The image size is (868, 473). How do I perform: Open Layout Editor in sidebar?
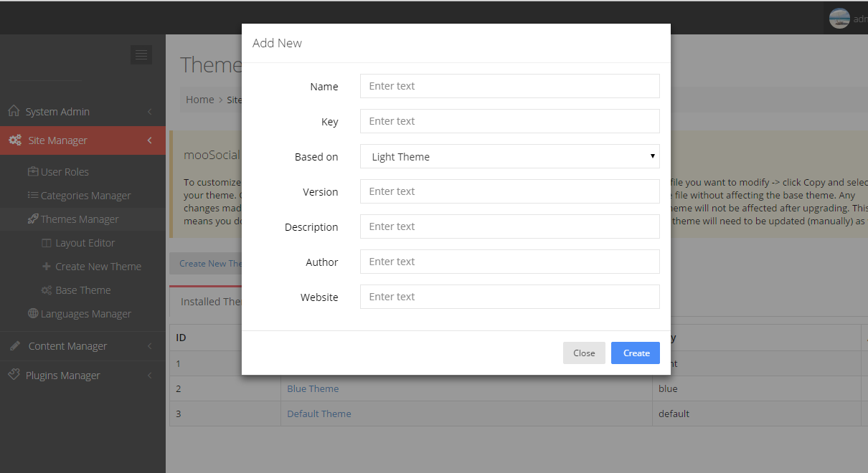tap(85, 243)
